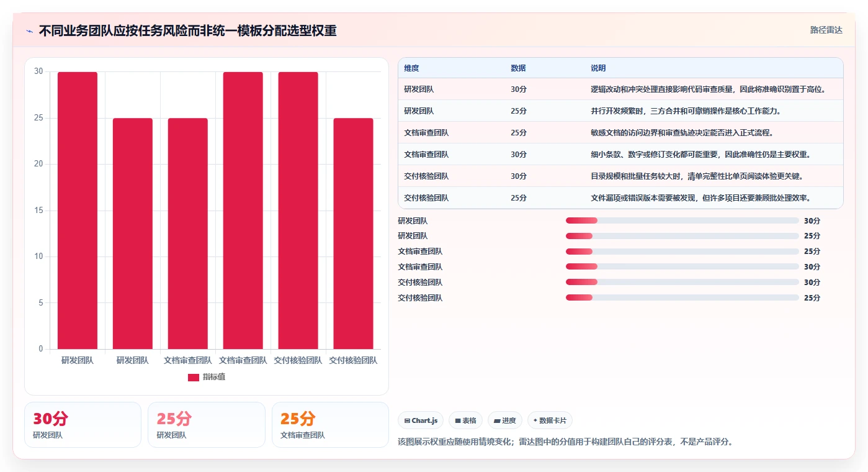Select the row text starting 目录规模和批量任务较大时
This screenshot has width=868, height=472.
(697, 176)
